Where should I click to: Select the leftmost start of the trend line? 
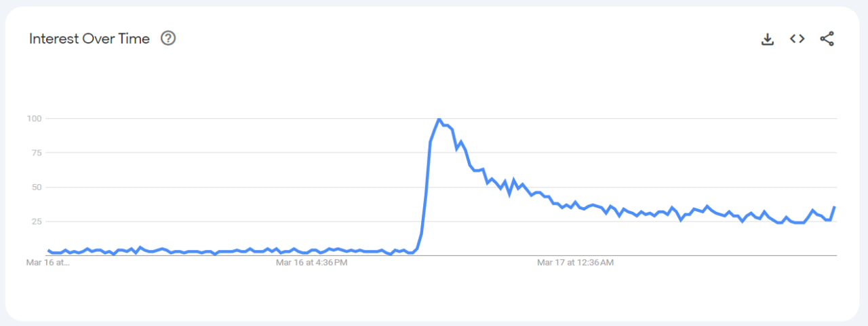[x=49, y=251]
